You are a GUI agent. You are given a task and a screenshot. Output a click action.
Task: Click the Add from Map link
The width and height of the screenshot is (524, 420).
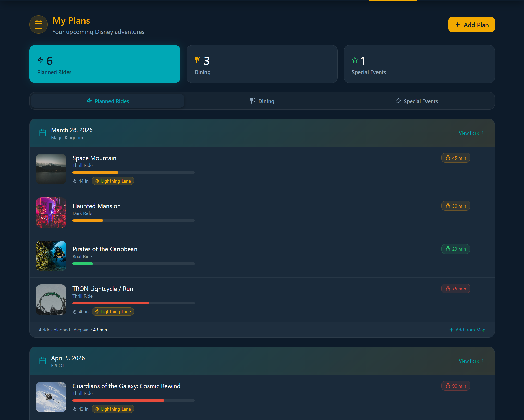467,330
